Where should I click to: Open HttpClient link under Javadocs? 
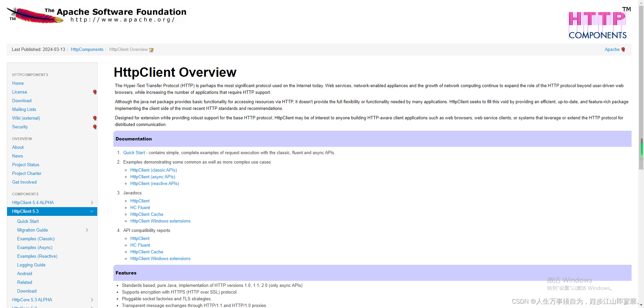tap(140, 201)
